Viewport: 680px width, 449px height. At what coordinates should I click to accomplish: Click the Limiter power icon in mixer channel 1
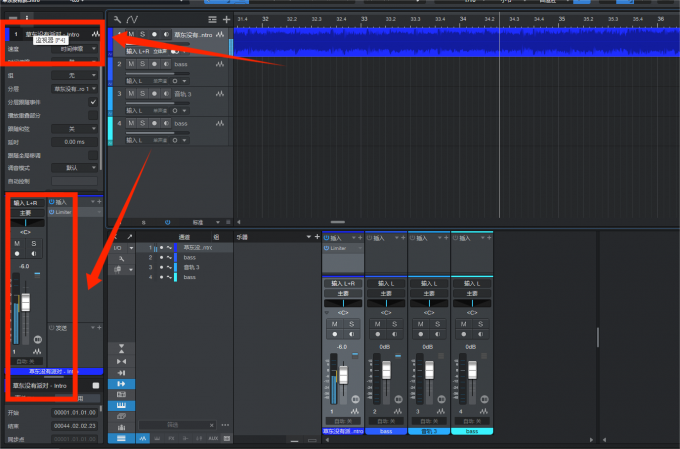[x=327, y=247]
